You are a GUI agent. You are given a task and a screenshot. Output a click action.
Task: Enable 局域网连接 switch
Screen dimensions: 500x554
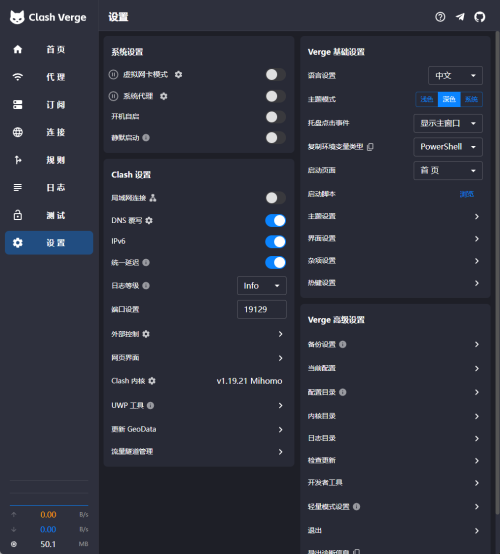pos(276,198)
